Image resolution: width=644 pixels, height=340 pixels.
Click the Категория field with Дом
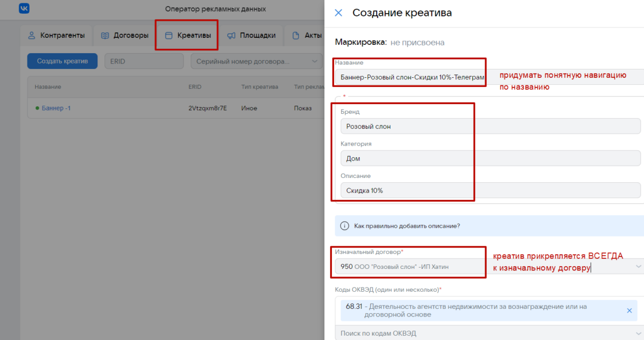[x=491, y=159]
